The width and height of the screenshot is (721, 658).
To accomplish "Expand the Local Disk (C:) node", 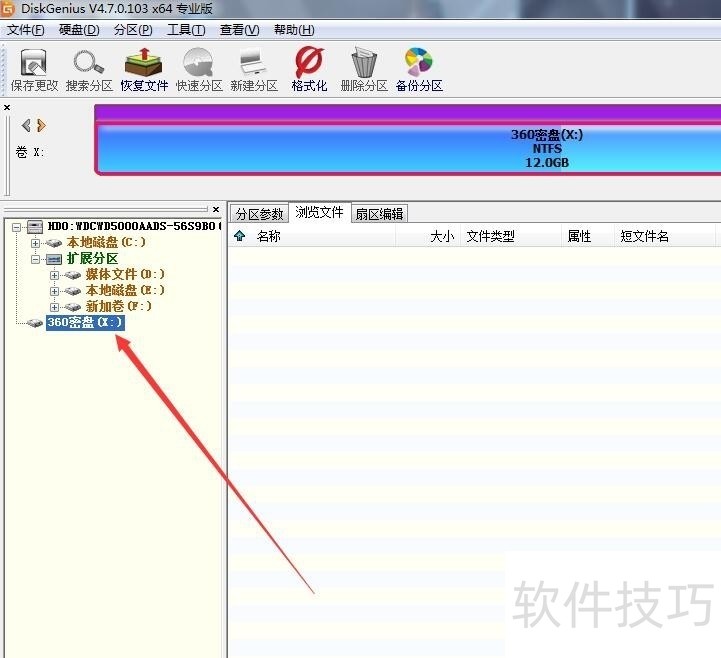I will 35,243.
